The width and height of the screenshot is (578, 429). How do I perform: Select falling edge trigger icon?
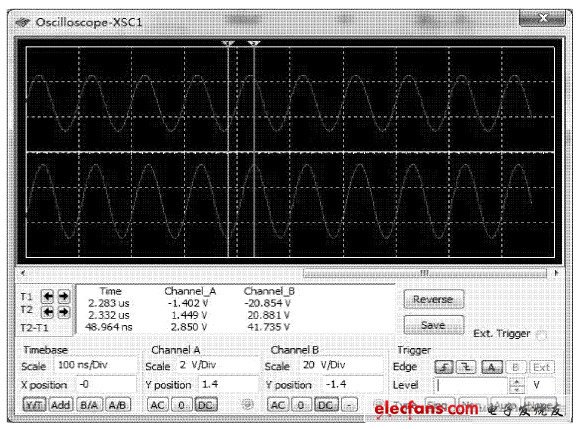pyautogui.click(x=466, y=367)
